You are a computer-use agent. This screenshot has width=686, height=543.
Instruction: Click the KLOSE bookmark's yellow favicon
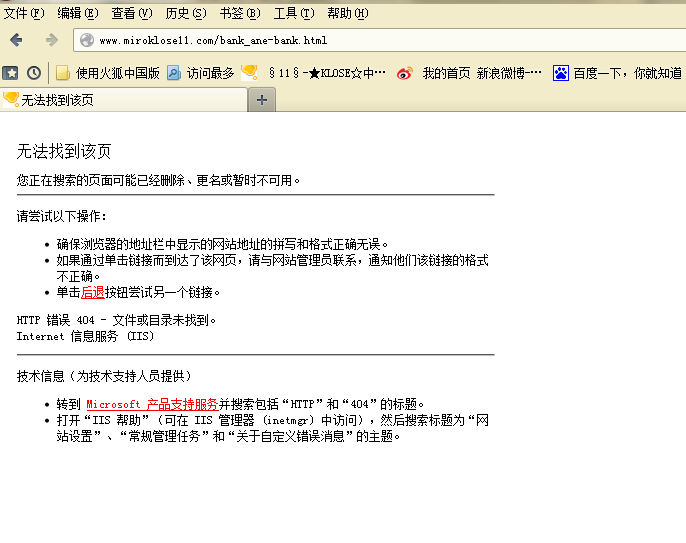(x=249, y=72)
